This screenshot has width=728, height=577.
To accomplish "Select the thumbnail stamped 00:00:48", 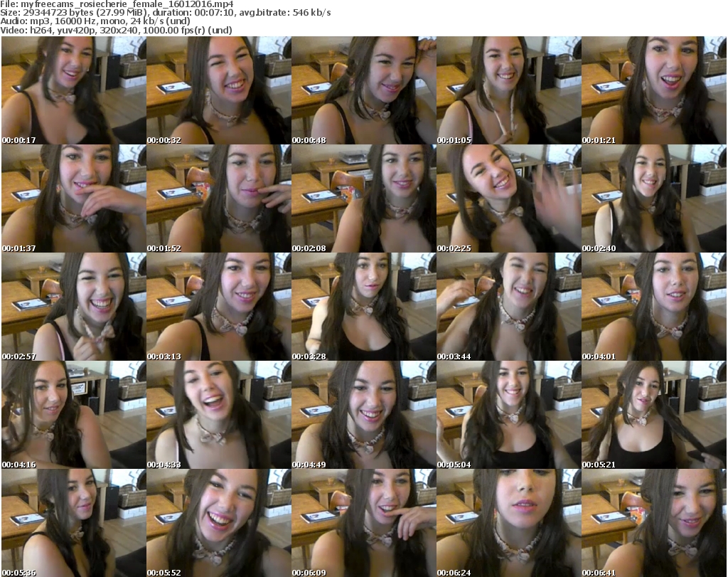I will pyautogui.click(x=364, y=90).
